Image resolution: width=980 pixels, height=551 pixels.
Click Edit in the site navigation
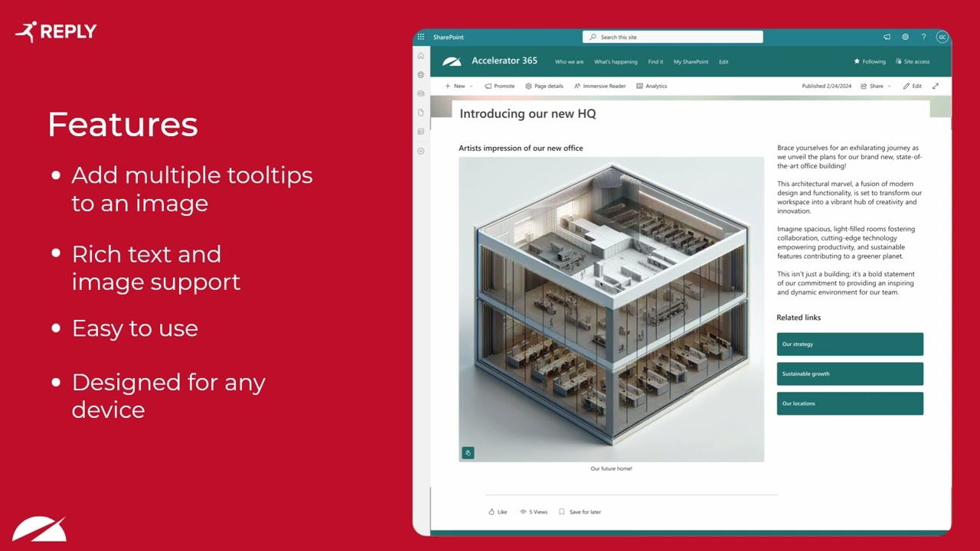click(724, 62)
